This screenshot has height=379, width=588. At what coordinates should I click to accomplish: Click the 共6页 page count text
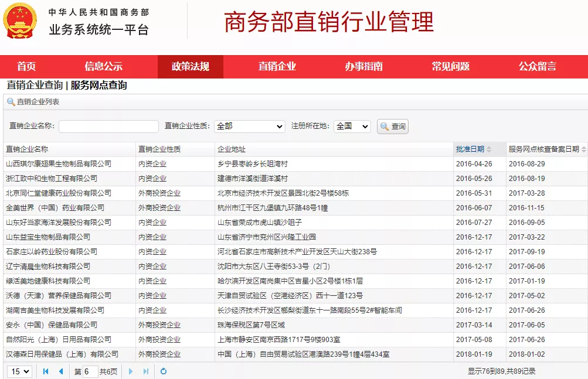[x=108, y=371]
